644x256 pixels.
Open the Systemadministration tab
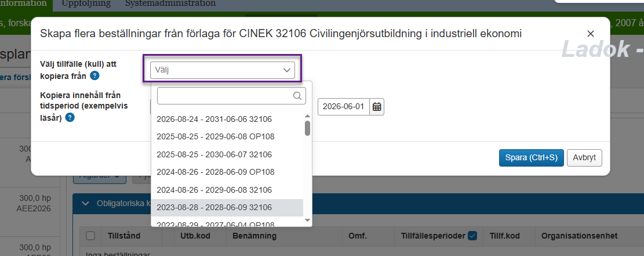click(x=170, y=3)
